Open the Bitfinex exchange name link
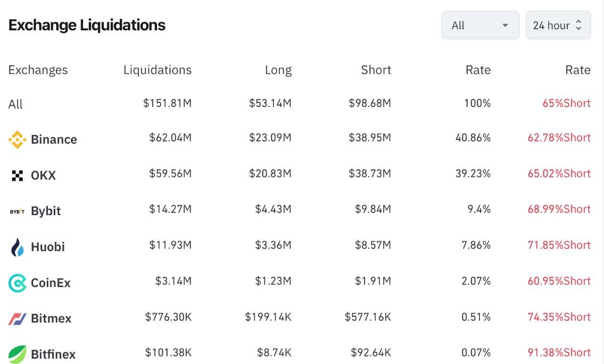This screenshot has width=604, height=364. [53, 354]
